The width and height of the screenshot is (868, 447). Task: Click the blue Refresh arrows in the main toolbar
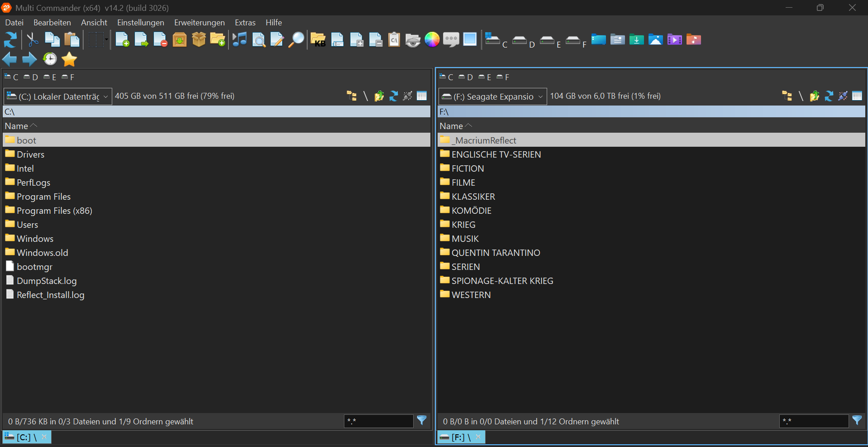pyautogui.click(x=10, y=40)
